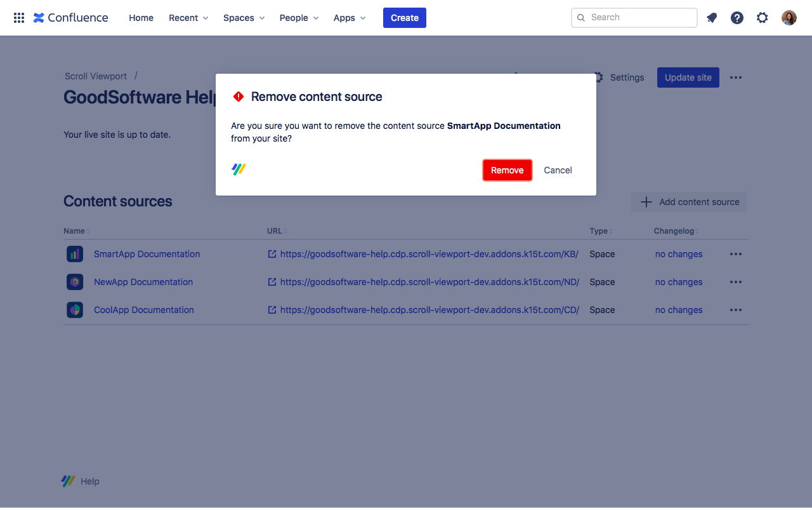
Task: Open the Atlassian app switcher grid
Action: (18, 17)
